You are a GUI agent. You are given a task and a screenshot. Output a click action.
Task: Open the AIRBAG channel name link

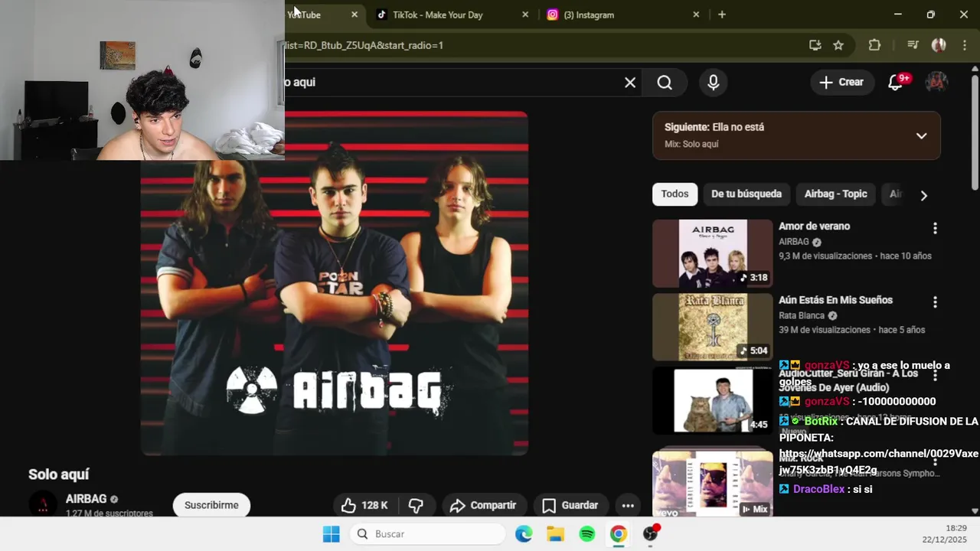pos(86,499)
